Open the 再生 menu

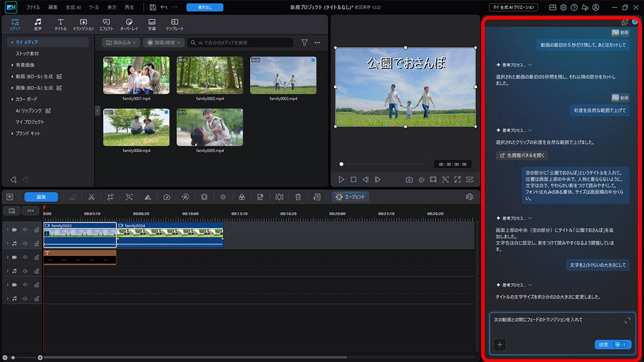pos(129,7)
